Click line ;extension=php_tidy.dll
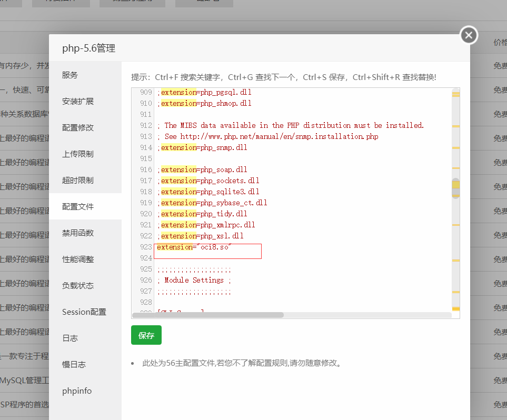Screen dimensions: 507x420 tap(202, 214)
